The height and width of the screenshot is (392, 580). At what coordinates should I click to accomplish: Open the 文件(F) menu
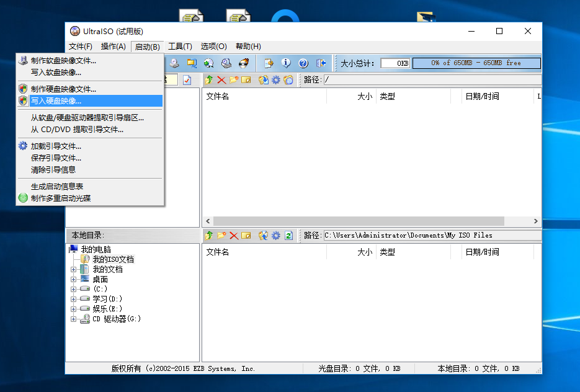[x=81, y=47]
